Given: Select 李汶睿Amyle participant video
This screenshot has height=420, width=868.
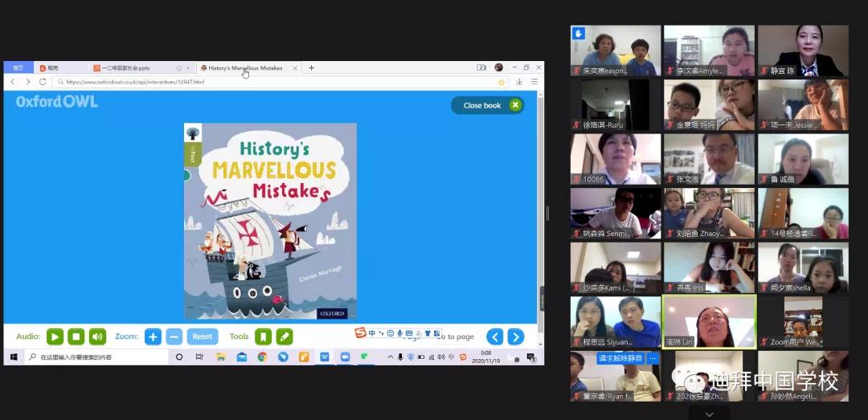Looking at the screenshot, I should click(x=709, y=51).
